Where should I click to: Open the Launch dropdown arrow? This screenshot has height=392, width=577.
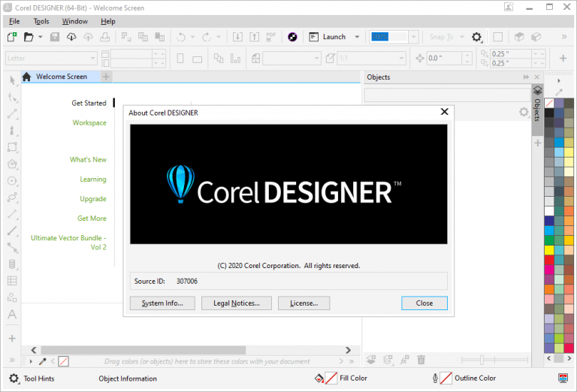357,37
